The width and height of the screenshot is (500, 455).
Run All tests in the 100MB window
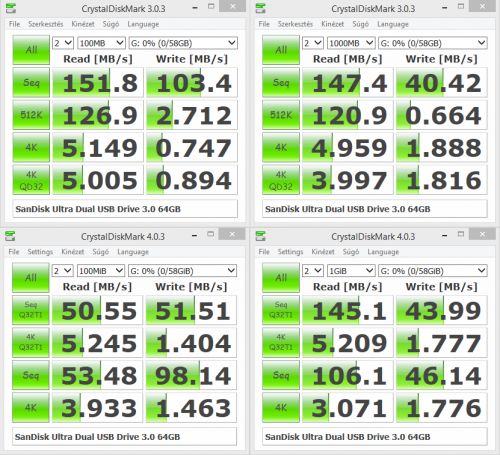pos(31,50)
